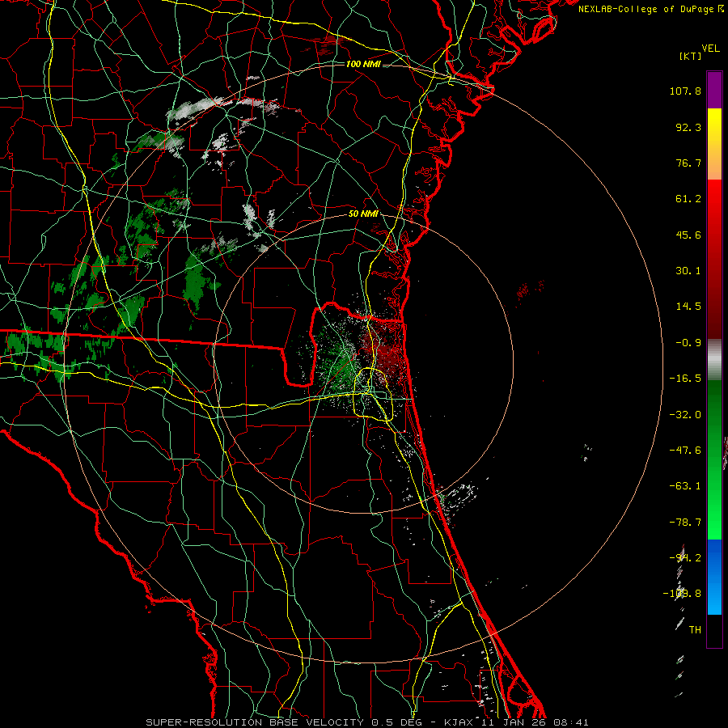Click the [KT] units label
The height and width of the screenshot is (728, 728).
tap(690, 56)
